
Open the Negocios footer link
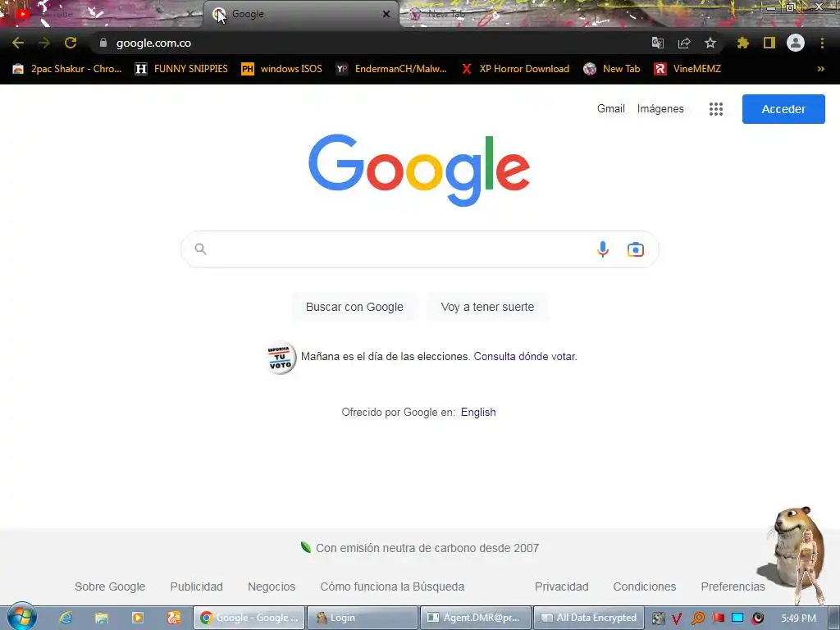272,587
